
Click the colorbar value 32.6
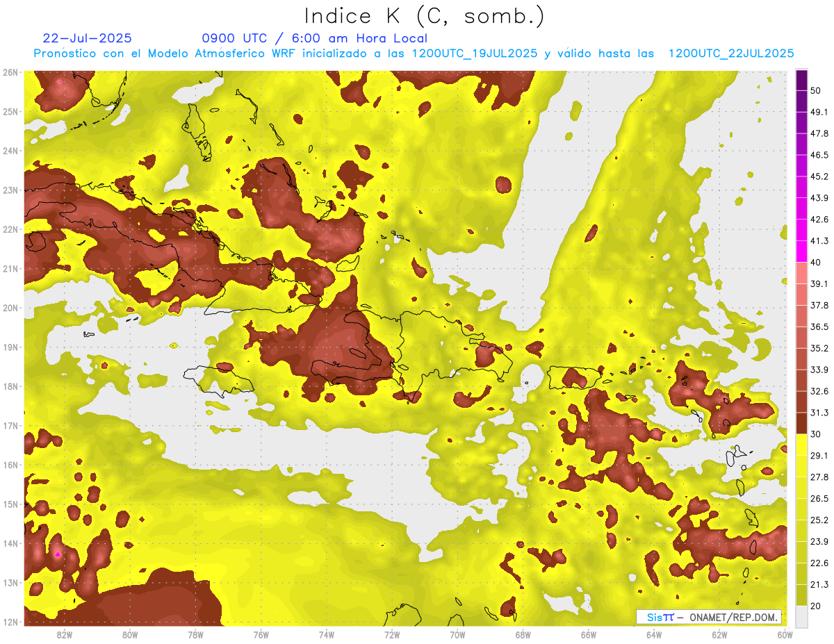click(819, 391)
